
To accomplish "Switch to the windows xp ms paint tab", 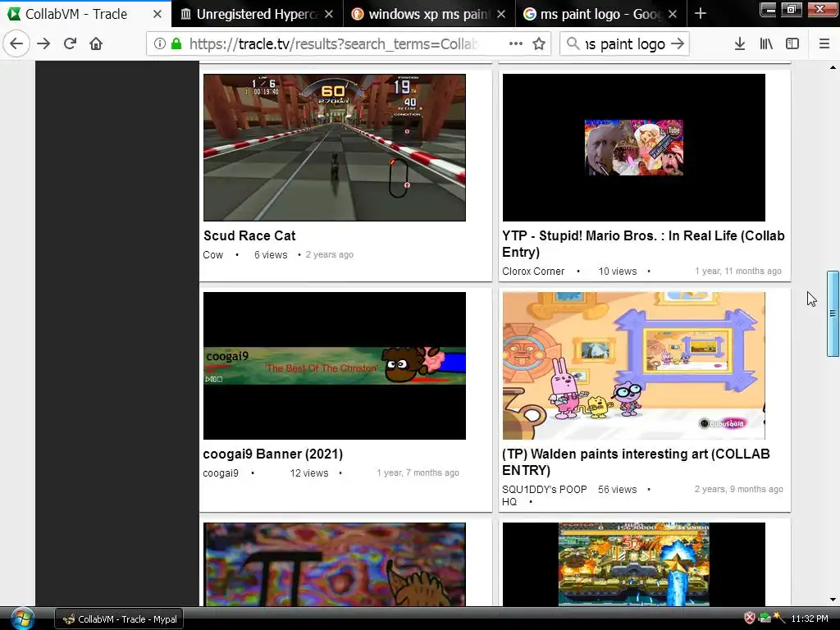I will coord(428,14).
